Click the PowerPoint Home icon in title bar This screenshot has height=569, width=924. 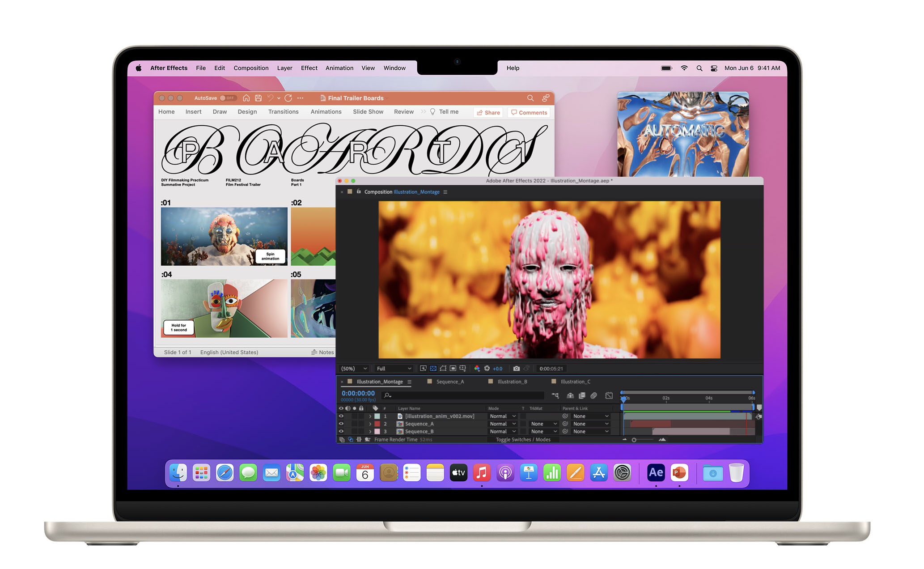pos(246,98)
